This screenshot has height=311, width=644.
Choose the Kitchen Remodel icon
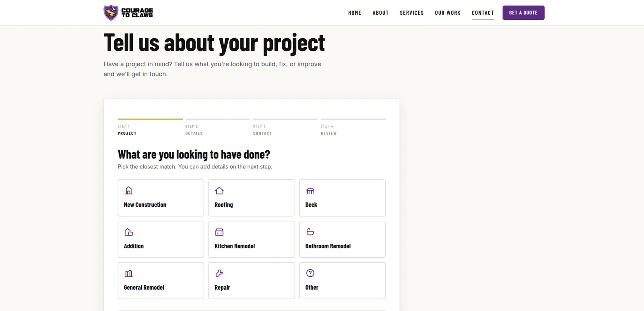219,232
